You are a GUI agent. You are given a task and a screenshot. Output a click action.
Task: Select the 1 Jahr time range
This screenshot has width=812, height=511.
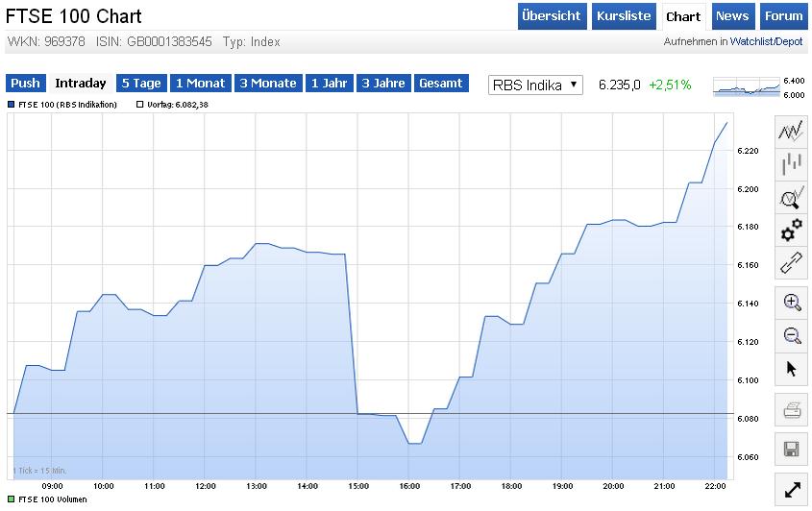(329, 84)
